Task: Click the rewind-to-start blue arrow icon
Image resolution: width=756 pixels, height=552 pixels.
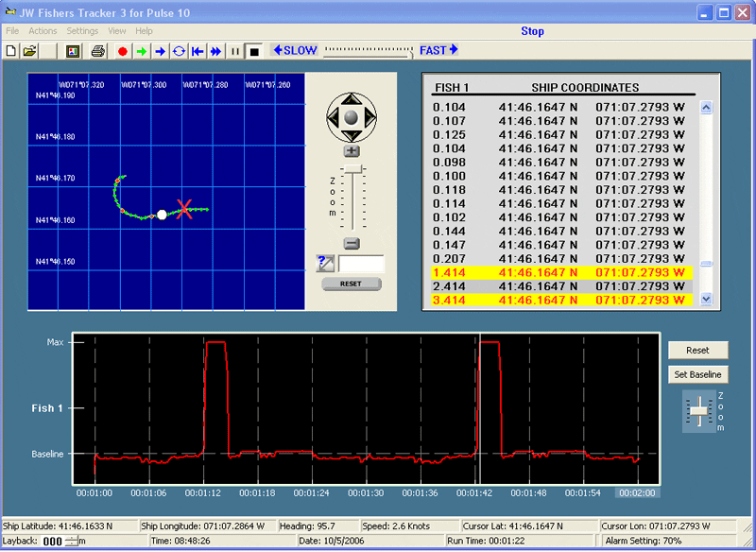Action: [x=198, y=51]
